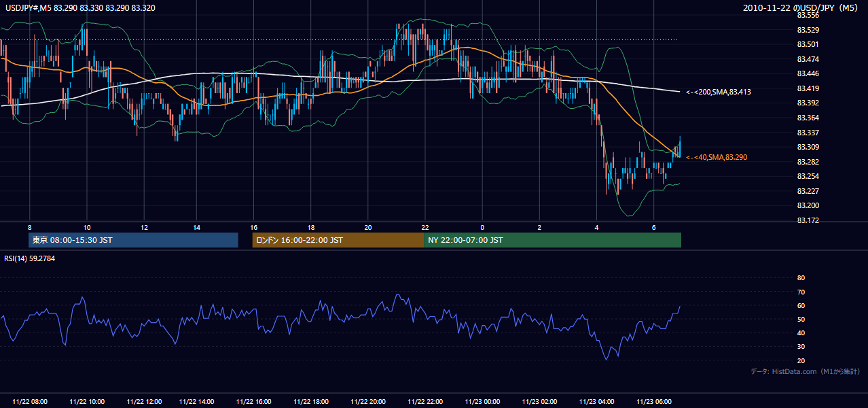868x408 pixels.
Task: Click price axis value 83.227
Action: pyautogui.click(x=808, y=191)
